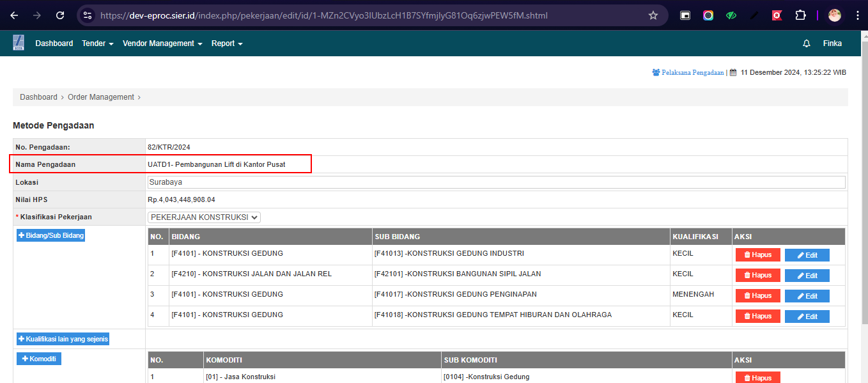Reload the page in browser

point(60,15)
